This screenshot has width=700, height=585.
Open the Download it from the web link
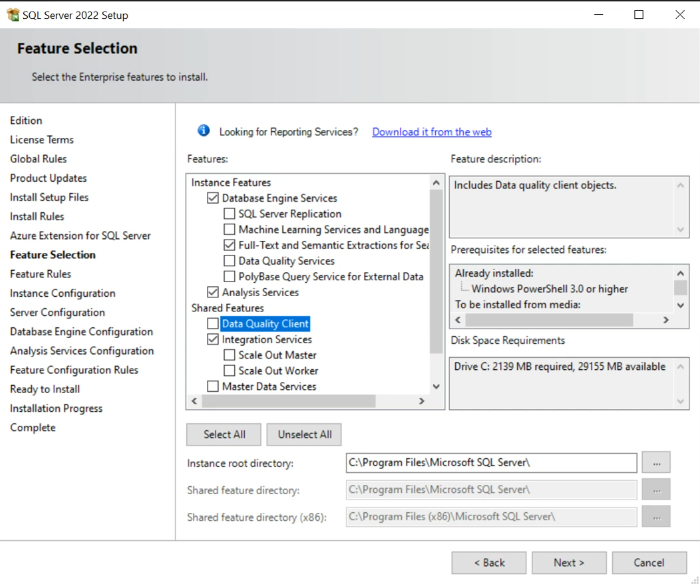[x=432, y=132]
